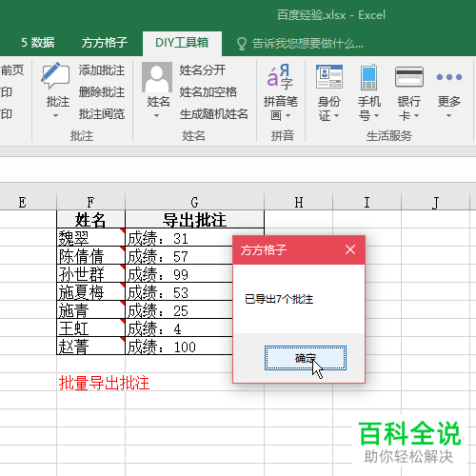
Task: Select column H header
Action: [299, 202]
